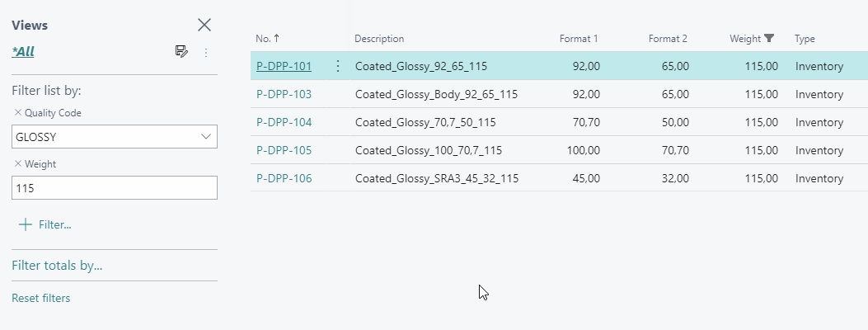Click the save view icon beside All
Screen dimensions: 868x330
pyautogui.click(x=181, y=52)
